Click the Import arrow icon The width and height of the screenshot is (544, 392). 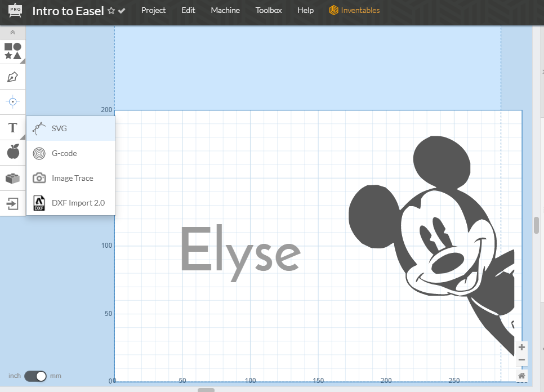[13, 204]
